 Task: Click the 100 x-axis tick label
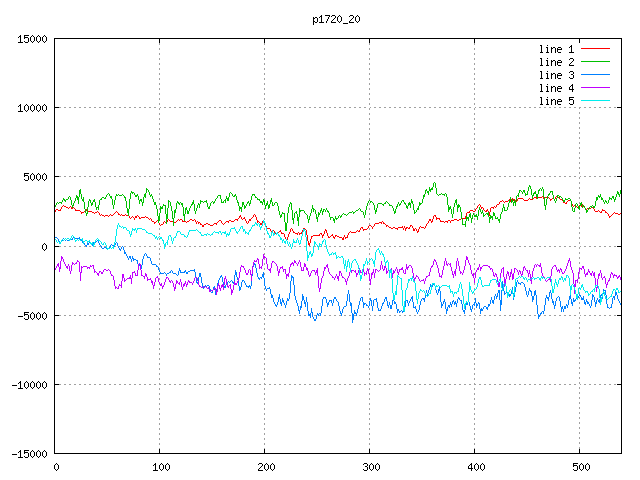(160, 467)
